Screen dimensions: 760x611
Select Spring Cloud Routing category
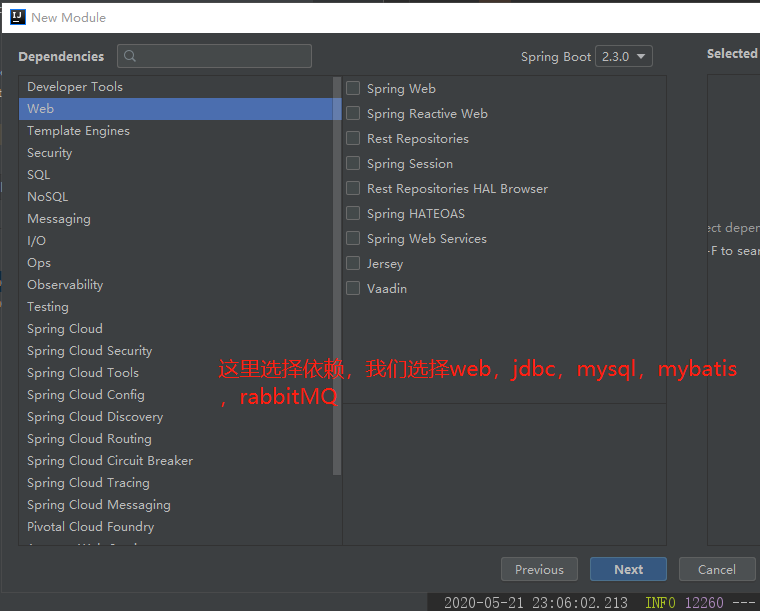click(176, 439)
